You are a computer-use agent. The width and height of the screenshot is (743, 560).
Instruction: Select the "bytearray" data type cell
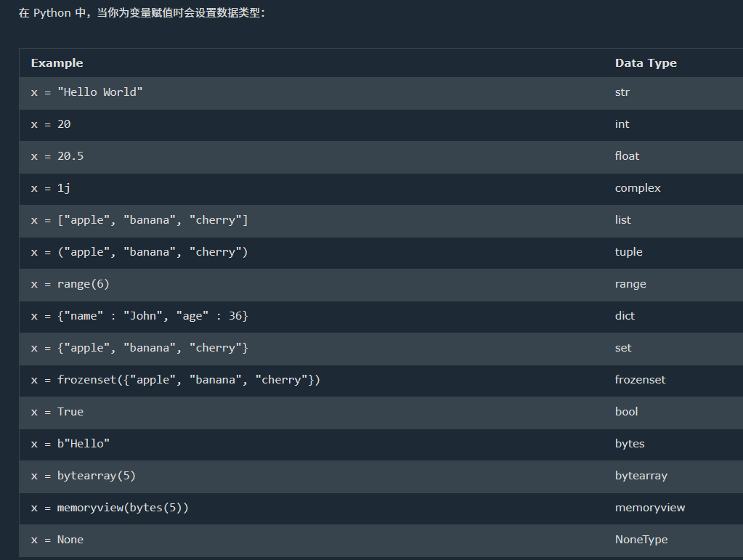(x=641, y=476)
